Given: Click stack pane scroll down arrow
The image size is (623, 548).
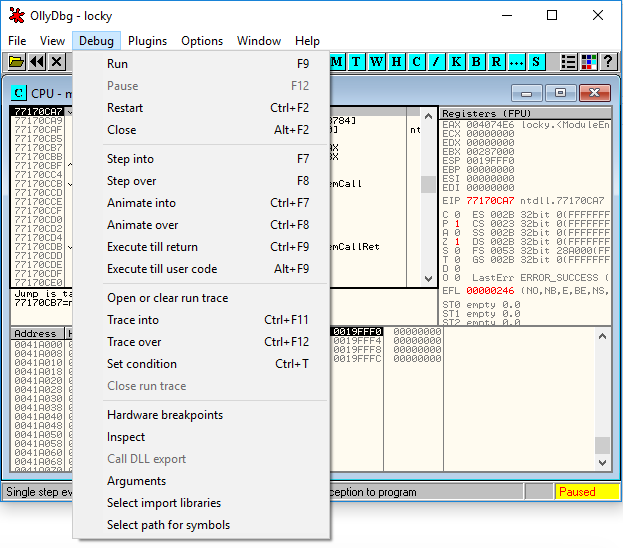Looking at the screenshot, I should click(602, 463).
